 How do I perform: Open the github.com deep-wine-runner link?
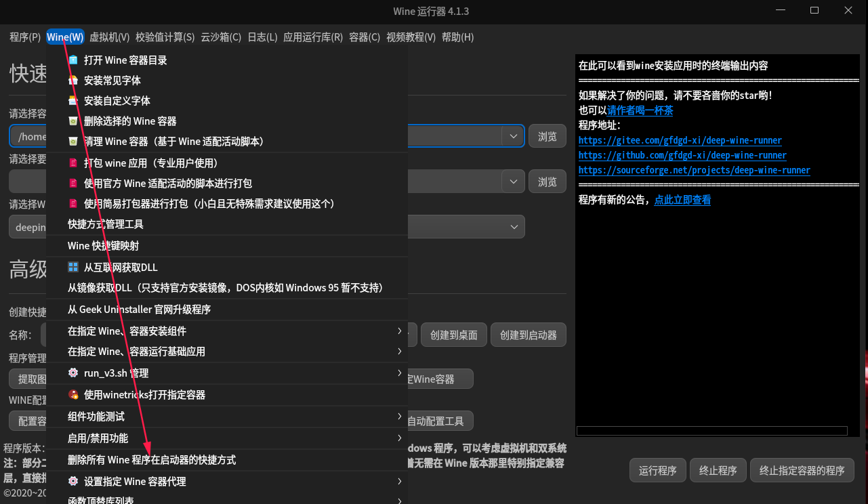[x=682, y=156]
